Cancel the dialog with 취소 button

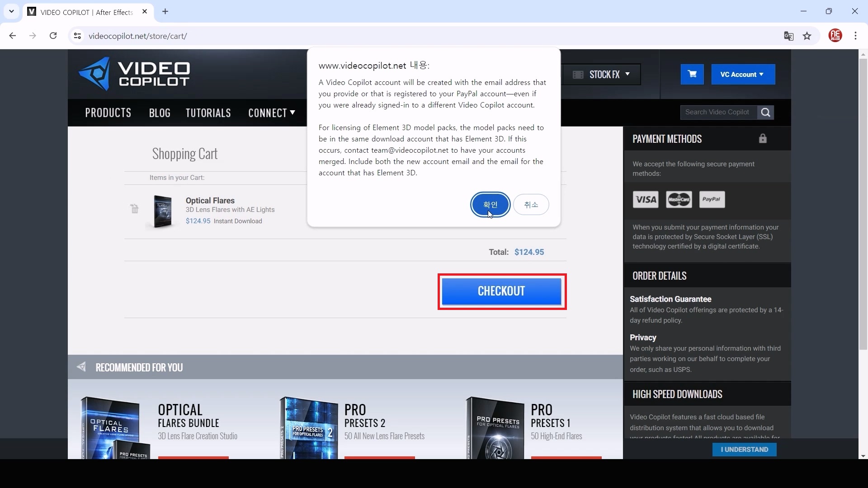pyautogui.click(x=531, y=205)
